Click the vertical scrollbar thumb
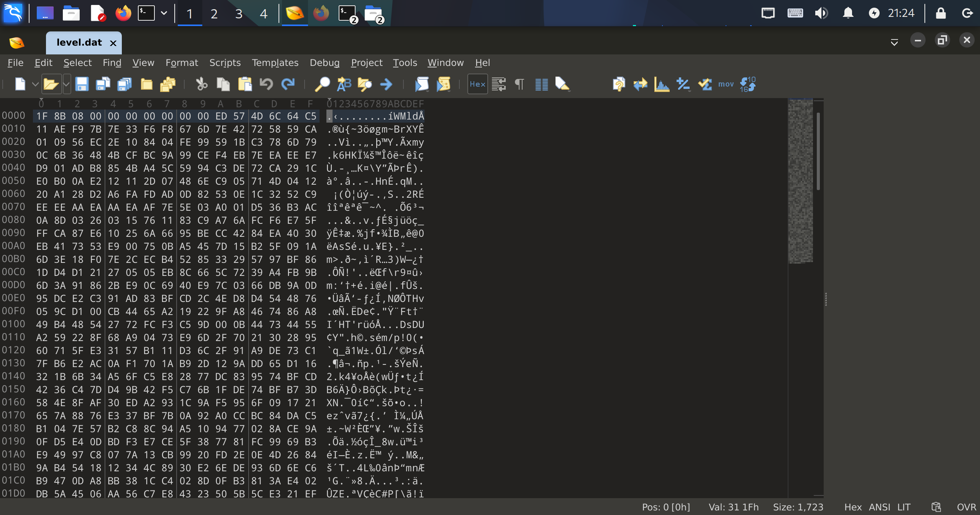 tap(818, 151)
